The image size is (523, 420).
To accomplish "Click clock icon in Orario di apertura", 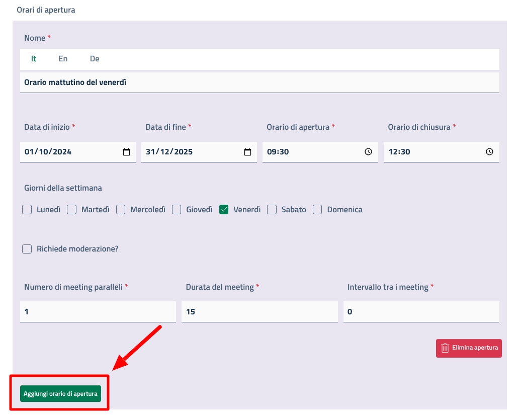I will 368,152.
